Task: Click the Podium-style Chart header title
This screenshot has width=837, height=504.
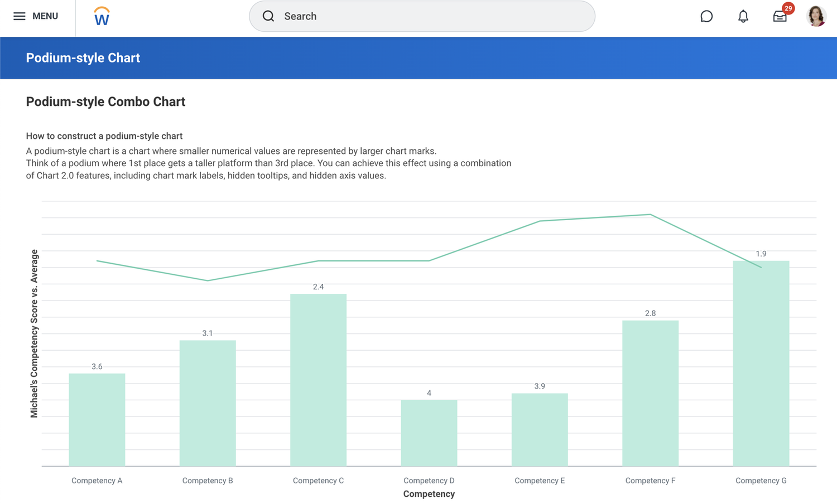Action: tap(83, 57)
